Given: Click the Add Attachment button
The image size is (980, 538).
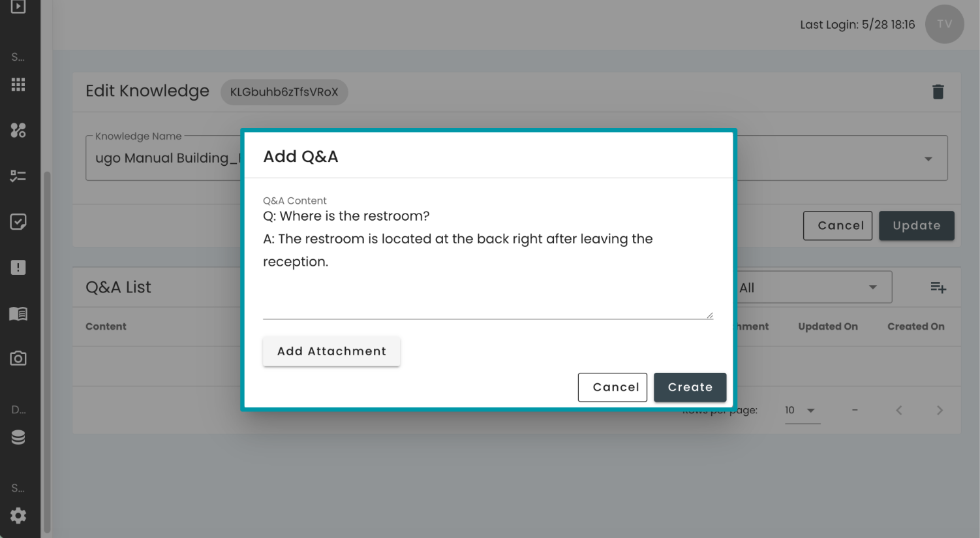Looking at the screenshot, I should click(x=331, y=351).
